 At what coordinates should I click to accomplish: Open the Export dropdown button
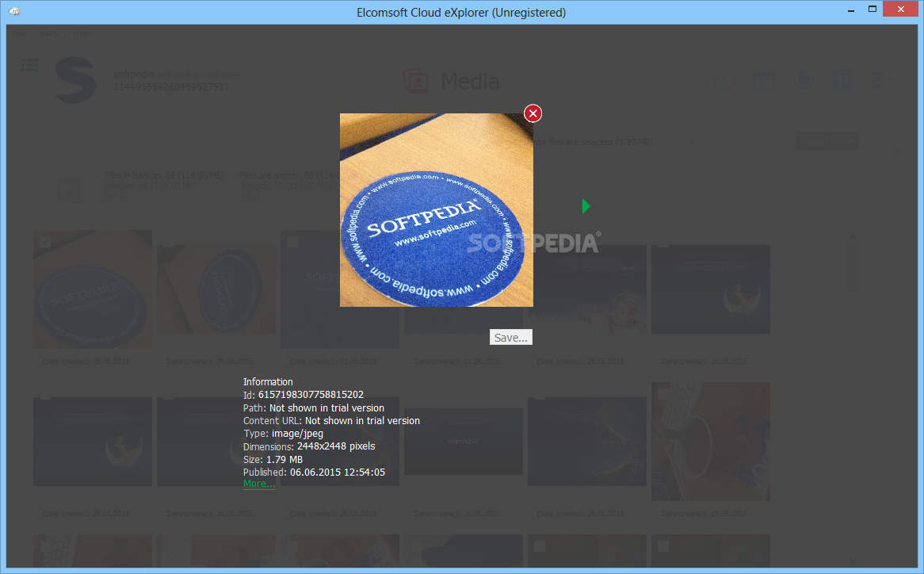point(827,141)
